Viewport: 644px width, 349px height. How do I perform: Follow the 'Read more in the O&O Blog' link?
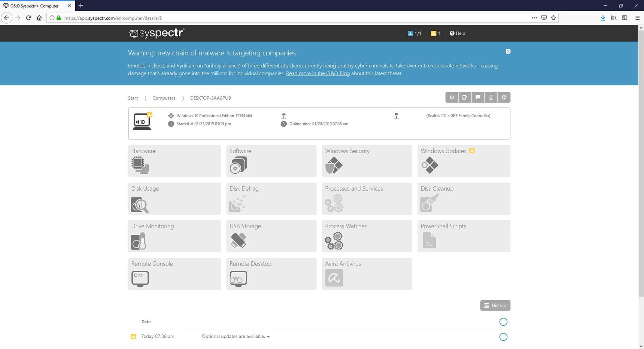[x=318, y=73]
